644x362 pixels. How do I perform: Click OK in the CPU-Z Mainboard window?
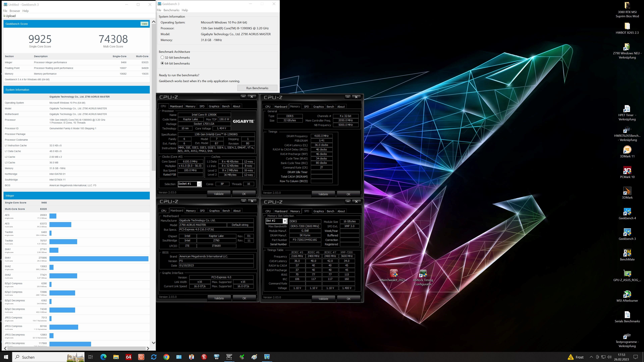244,298
